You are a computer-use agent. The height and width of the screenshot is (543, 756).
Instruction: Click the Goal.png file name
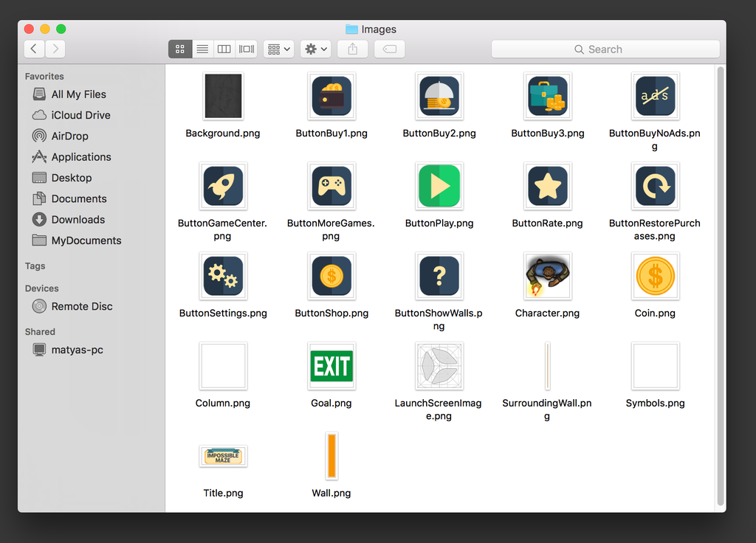pyautogui.click(x=331, y=403)
